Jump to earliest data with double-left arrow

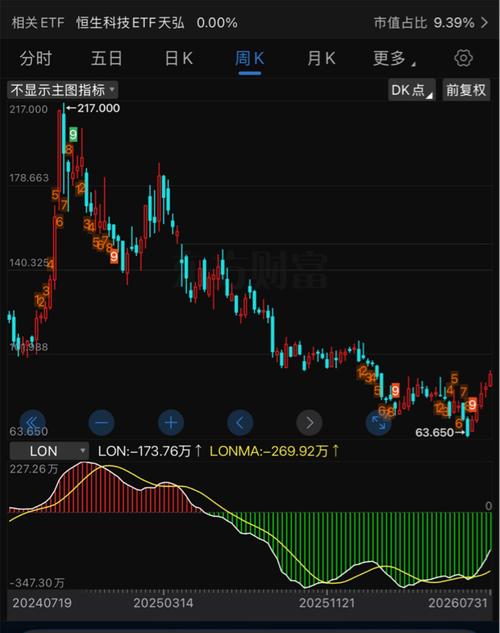(x=32, y=423)
